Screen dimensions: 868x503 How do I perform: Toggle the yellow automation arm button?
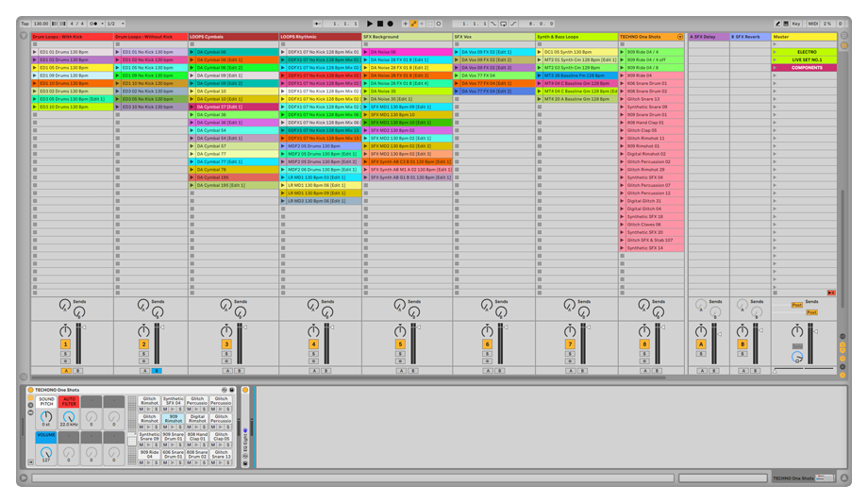coord(413,24)
